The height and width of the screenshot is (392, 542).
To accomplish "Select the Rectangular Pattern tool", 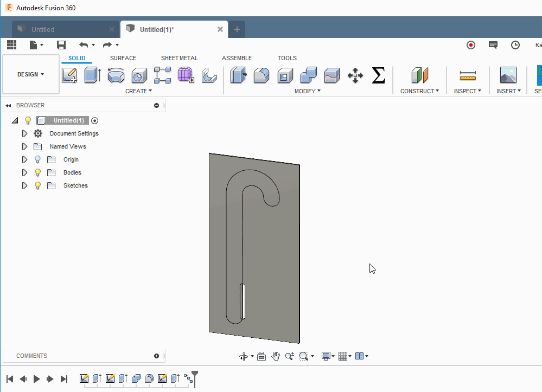I will click(162, 75).
